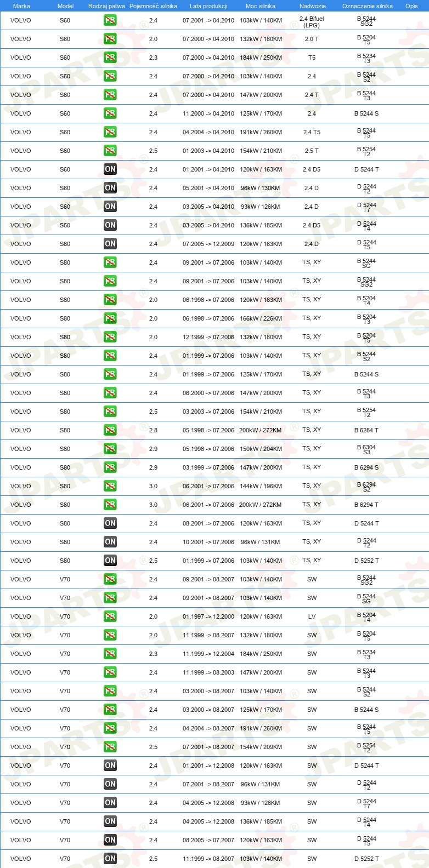Select petrol icon for S80 132kW / 180KM
This screenshot has height=868, width=429.
[x=110, y=337]
